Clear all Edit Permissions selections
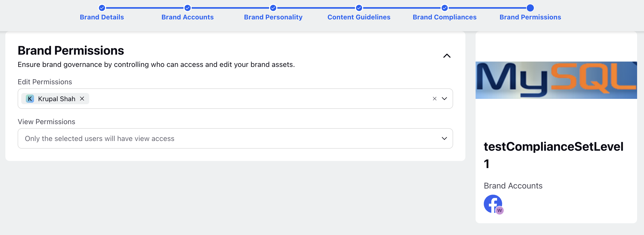644x235 pixels. (x=434, y=99)
